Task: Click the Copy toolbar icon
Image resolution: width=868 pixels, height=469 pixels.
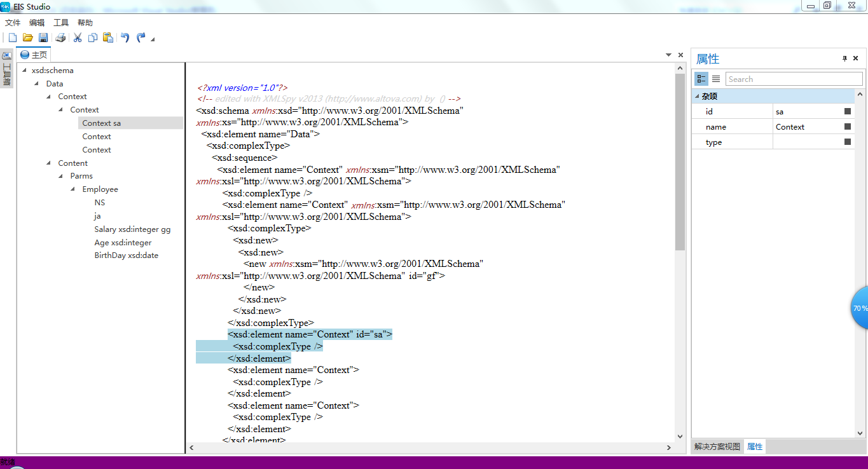Action: coord(93,37)
